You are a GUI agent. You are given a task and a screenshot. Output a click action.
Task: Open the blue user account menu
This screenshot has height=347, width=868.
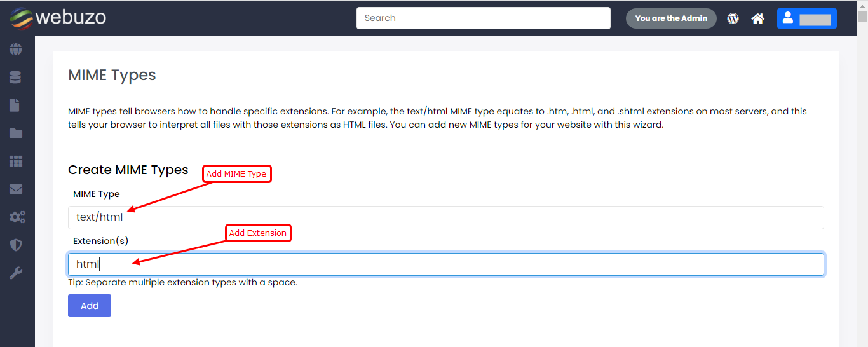(x=806, y=18)
